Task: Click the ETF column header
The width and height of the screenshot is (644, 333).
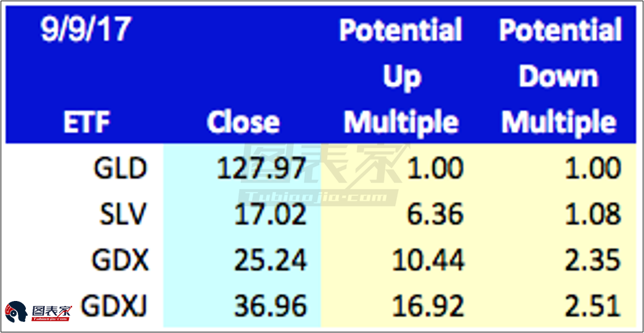Action: 86,122
